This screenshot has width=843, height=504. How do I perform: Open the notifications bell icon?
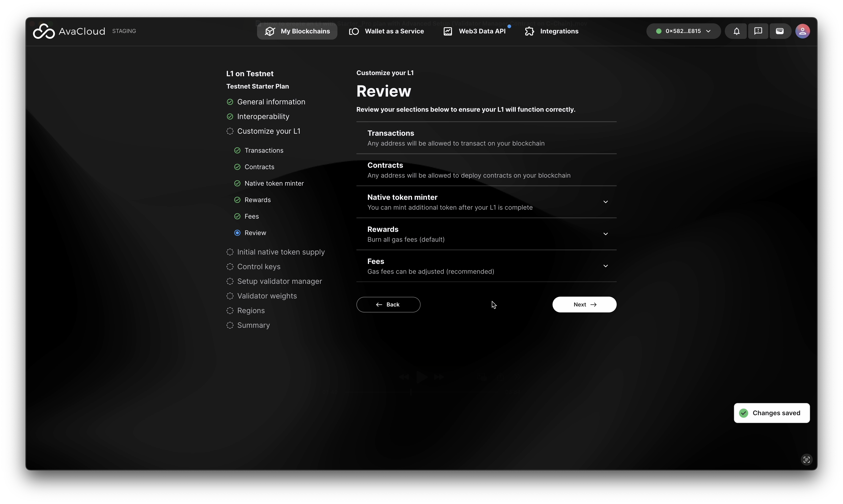click(736, 31)
